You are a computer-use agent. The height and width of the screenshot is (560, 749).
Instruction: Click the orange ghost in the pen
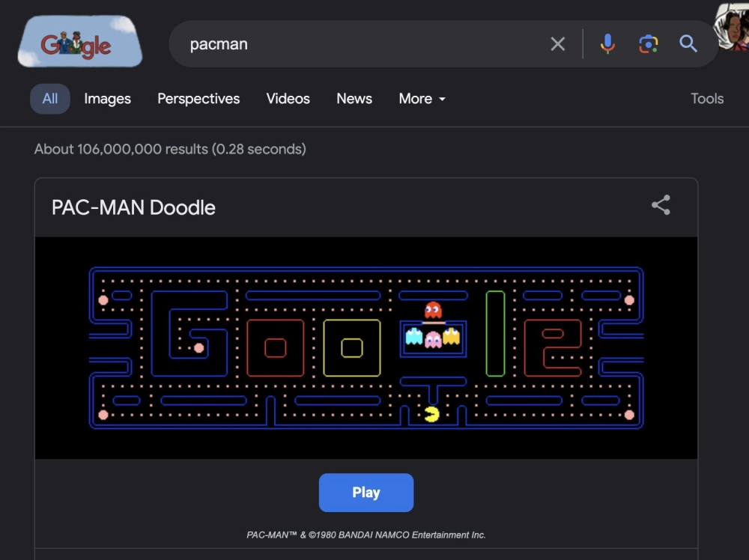click(451, 336)
